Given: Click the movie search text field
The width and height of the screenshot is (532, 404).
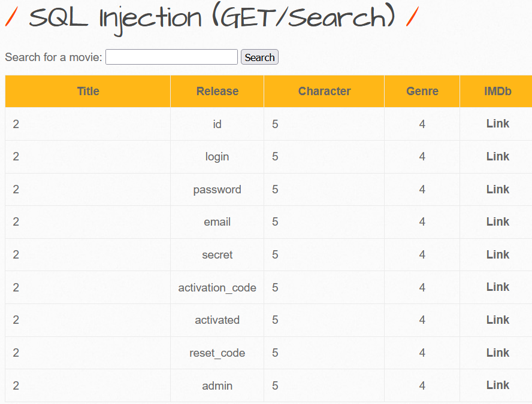Looking at the screenshot, I should click(x=171, y=57).
